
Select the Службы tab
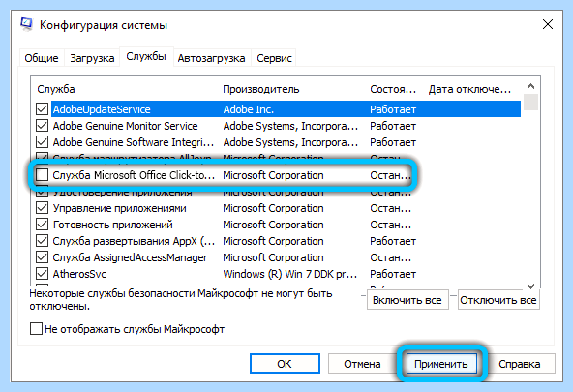pyautogui.click(x=146, y=57)
